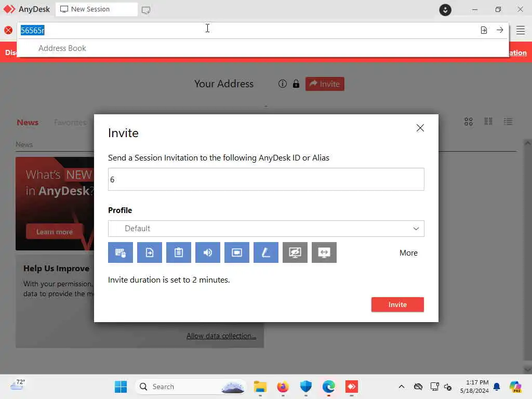Toggle clipboard sync permission icon
The width and height of the screenshot is (532, 399).
[x=179, y=252]
